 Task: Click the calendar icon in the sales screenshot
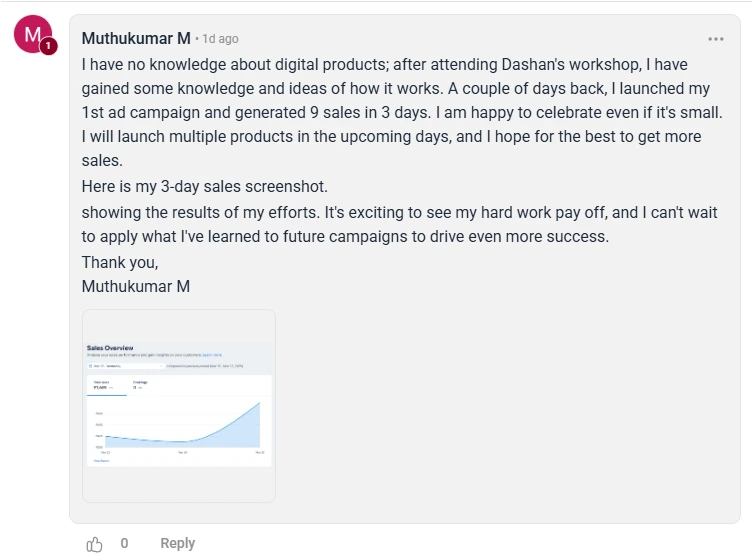(x=91, y=367)
